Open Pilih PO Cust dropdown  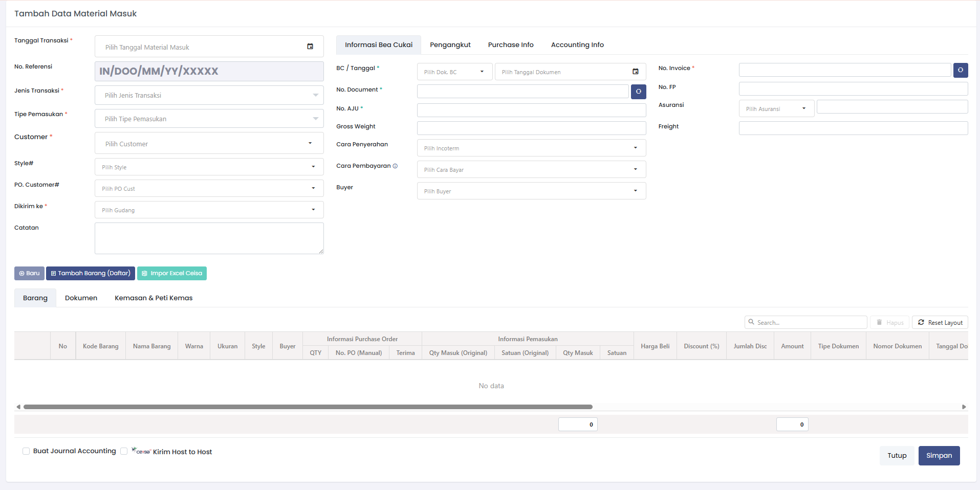tap(209, 188)
